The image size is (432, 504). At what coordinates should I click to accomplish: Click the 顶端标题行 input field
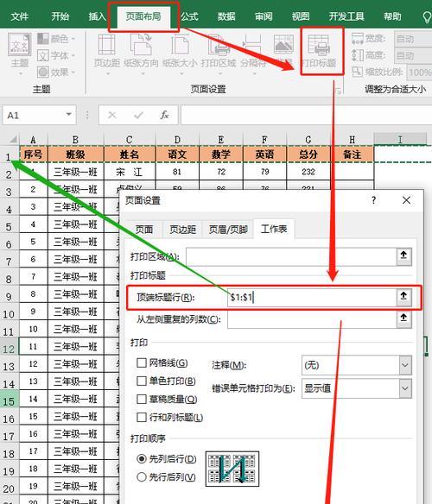pyautogui.click(x=312, y=298)
